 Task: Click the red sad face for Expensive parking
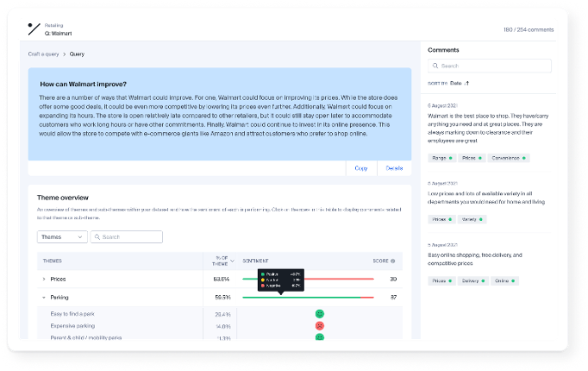(320, 325)
